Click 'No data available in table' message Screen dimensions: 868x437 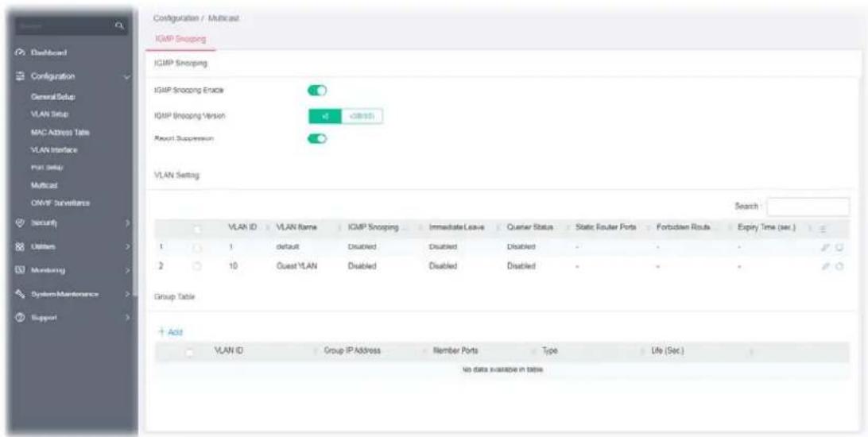coord(502,369)
